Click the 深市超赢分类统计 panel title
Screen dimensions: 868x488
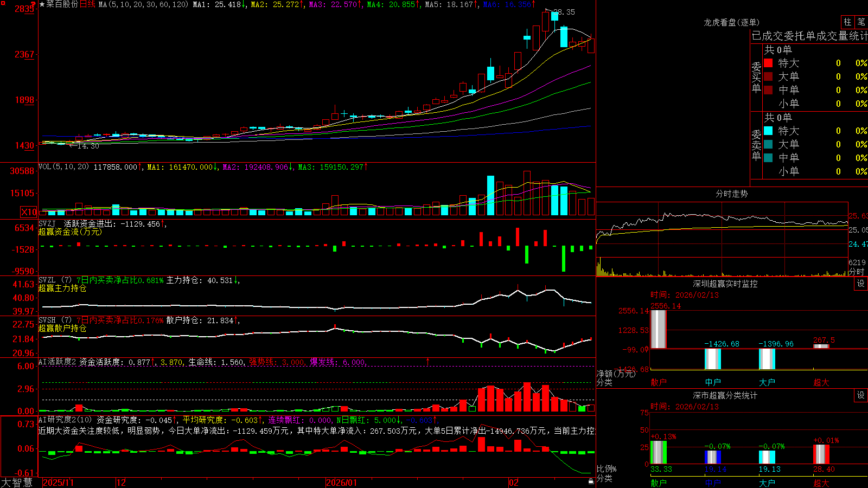click(x=725, y=395)
